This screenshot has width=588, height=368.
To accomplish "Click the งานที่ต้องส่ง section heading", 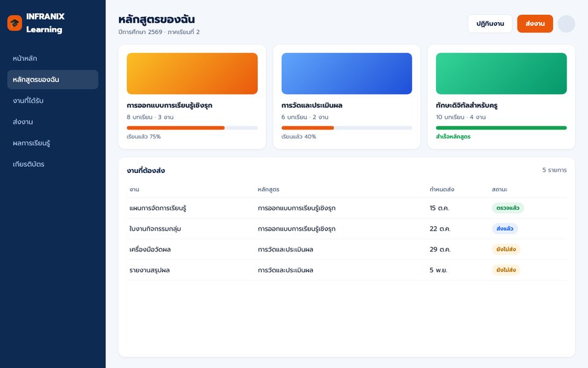I will pos(146,171).
